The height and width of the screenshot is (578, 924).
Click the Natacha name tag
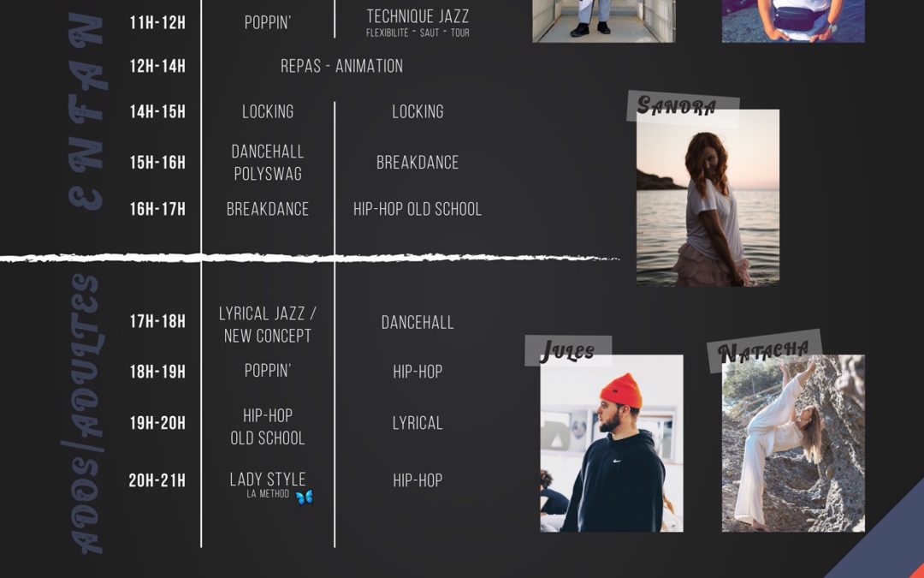(x=763, y=351)
